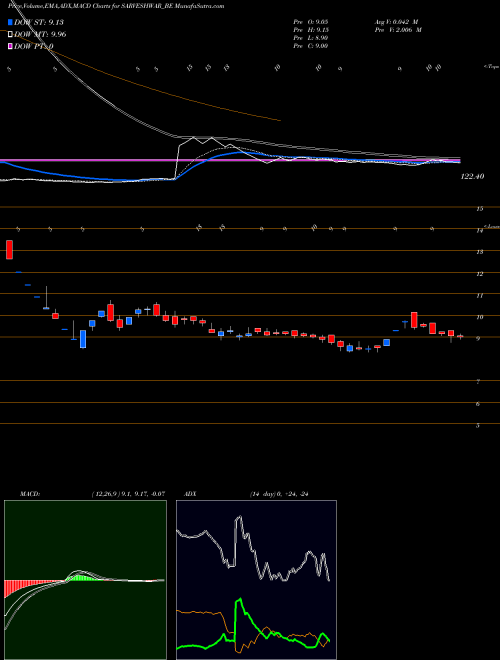Click the price axis label 12
This screenshot has height=660, width=500.
pos(480,274)
